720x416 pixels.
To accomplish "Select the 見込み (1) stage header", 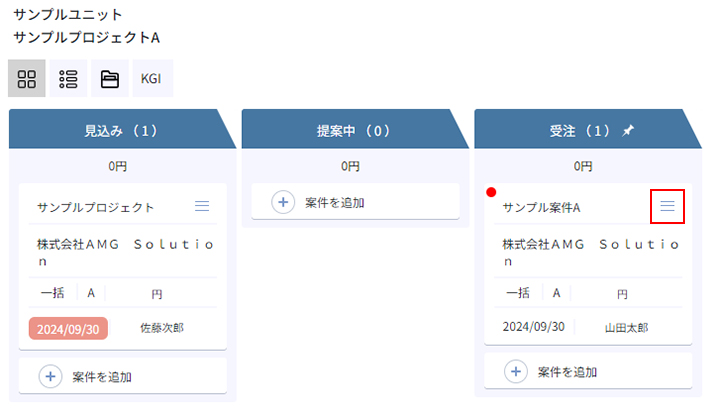I will (121, 131).
